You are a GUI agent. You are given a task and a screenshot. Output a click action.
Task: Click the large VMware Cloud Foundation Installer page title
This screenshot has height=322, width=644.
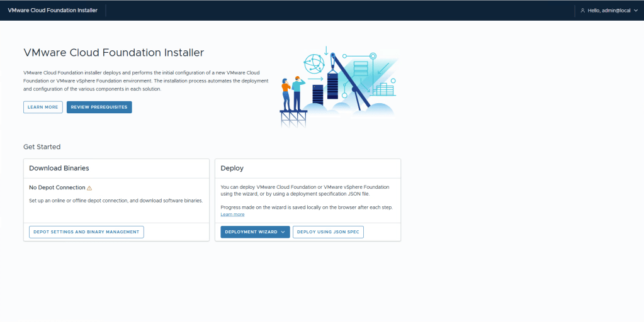pyautogui.click(x=114, y=52)
